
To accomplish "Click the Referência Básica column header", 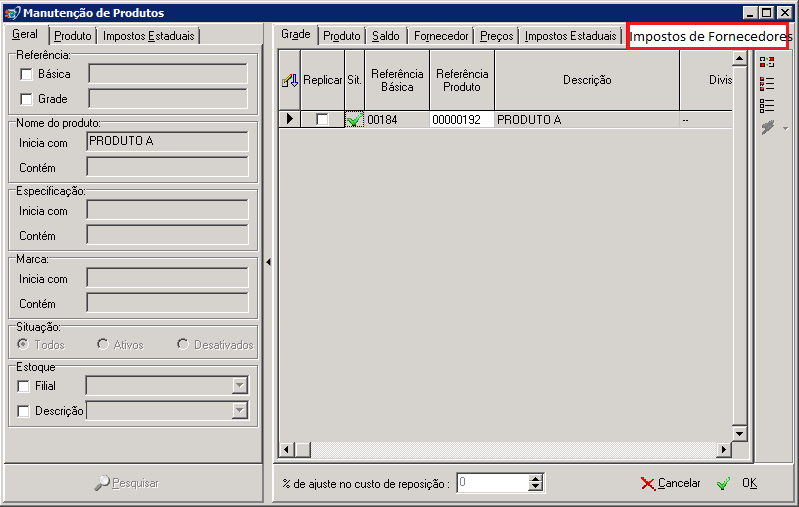I will coord(397,80).
